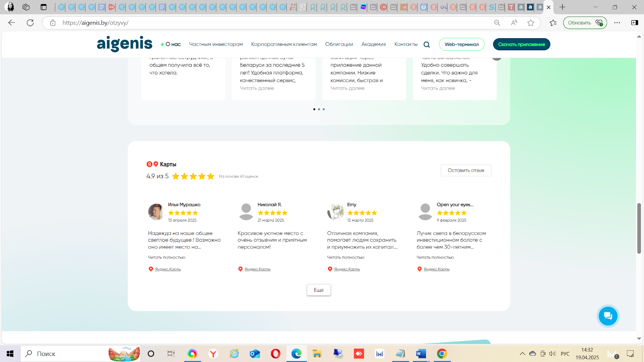Image resolution: width=644 pixels, height=362 pixels.
Task: Click the page vertical scrollbar thumb
Action: tap(639, 228)
